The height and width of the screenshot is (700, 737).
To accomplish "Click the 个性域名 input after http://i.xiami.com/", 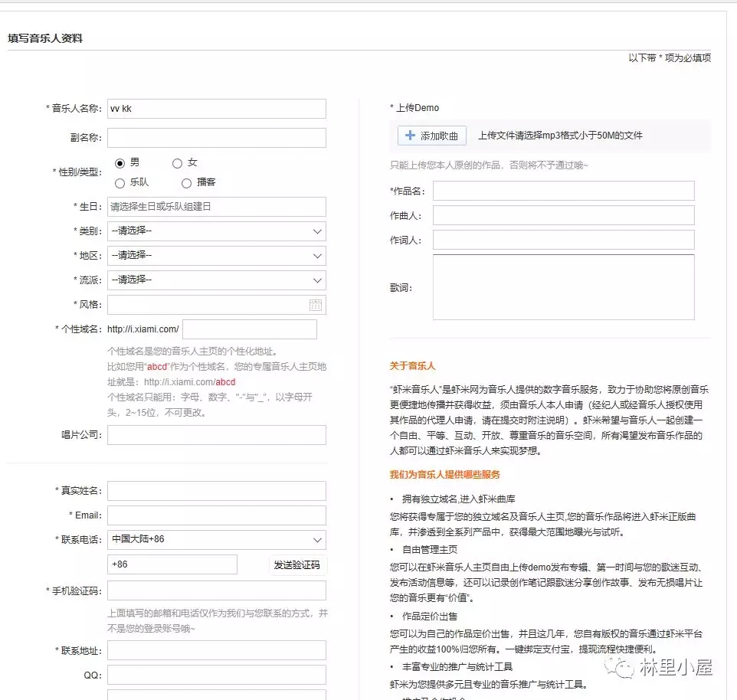I will (x=250, y=329).
